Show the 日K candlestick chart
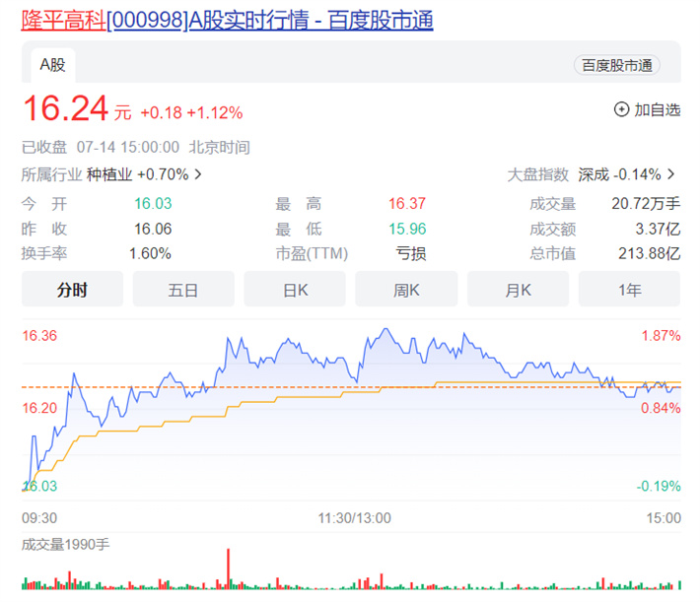700x602 pixels. point(295,290)
